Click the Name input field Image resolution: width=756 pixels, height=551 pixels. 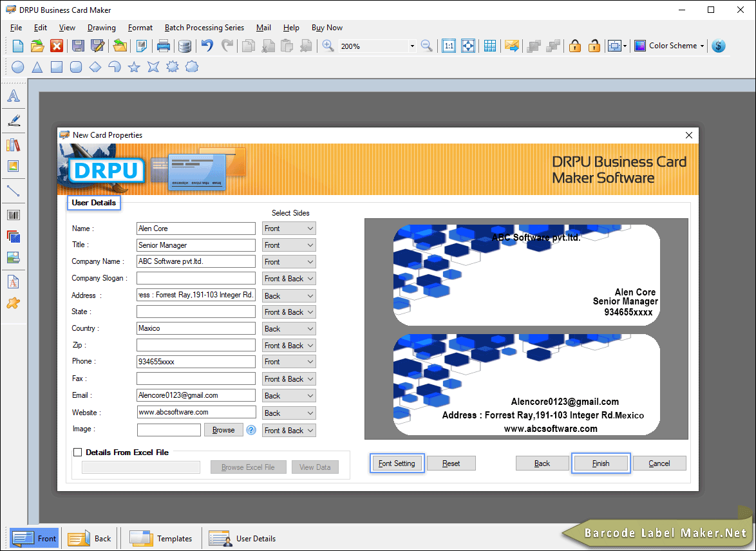[196, 229]
